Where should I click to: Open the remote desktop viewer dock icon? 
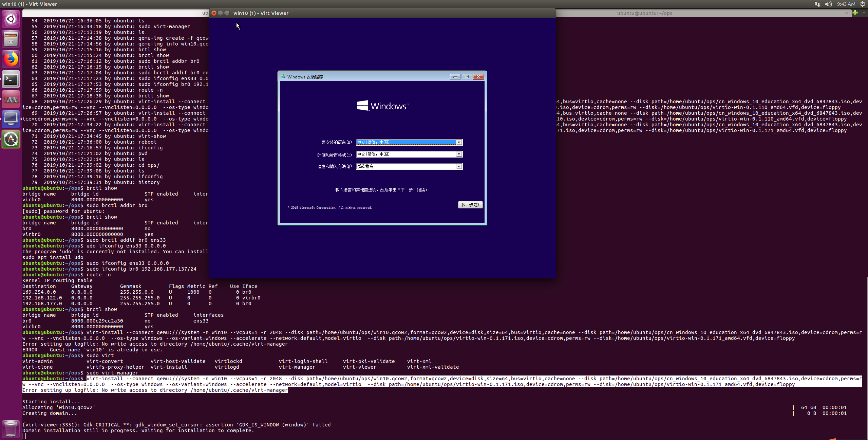coord(11,118)
